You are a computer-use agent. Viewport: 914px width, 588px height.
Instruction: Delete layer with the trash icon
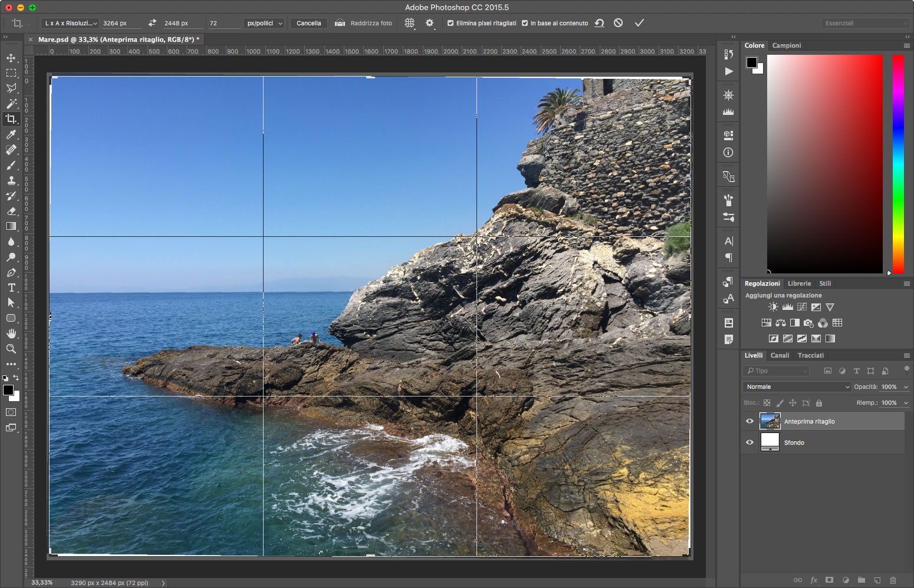click(893, 580)
